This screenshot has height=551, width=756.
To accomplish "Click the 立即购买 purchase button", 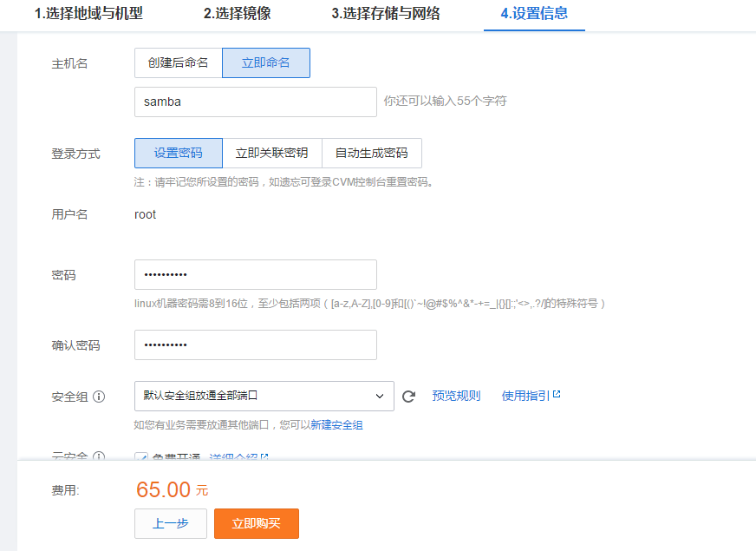I will click(256, 523).
